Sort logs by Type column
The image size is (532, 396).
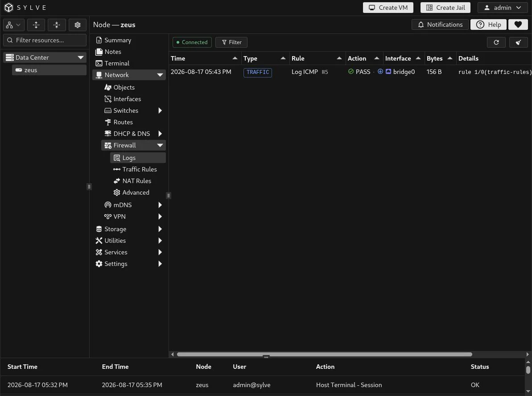coord(265,58)
